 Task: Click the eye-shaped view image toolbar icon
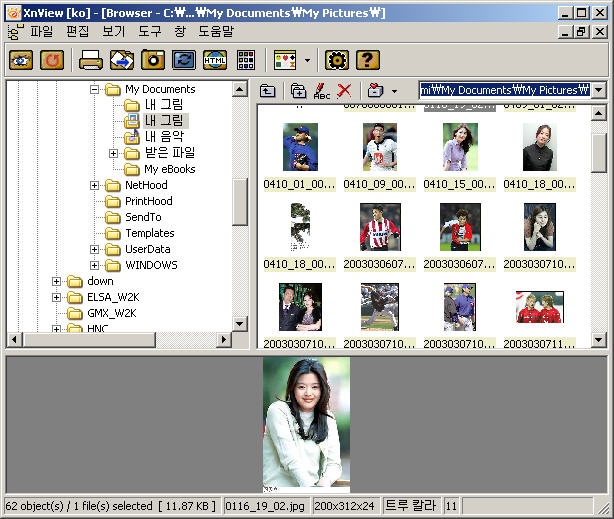point(21,60)
